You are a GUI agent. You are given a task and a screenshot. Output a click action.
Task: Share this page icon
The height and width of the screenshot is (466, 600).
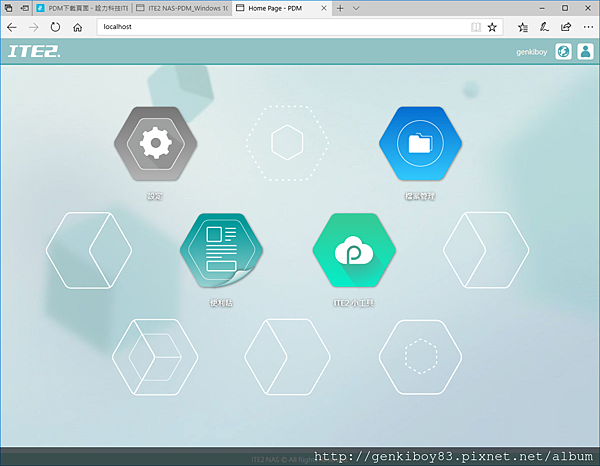[x=566, y=27]
